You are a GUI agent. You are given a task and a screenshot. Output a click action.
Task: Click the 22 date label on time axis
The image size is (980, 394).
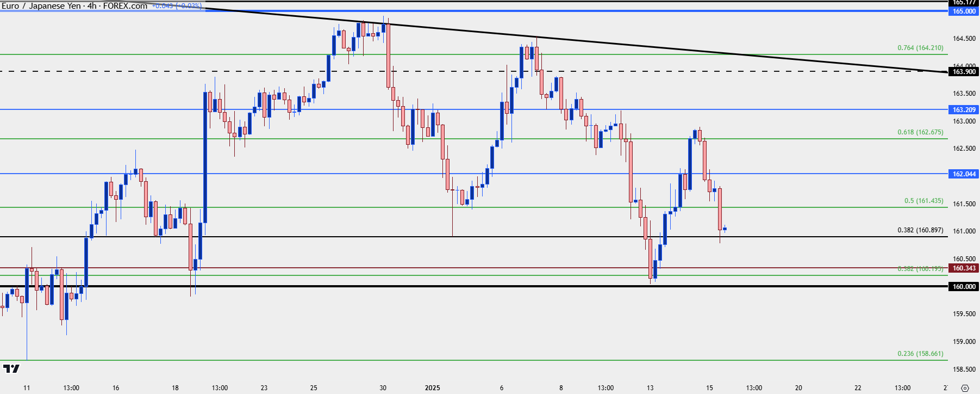(x=858, y=388)
